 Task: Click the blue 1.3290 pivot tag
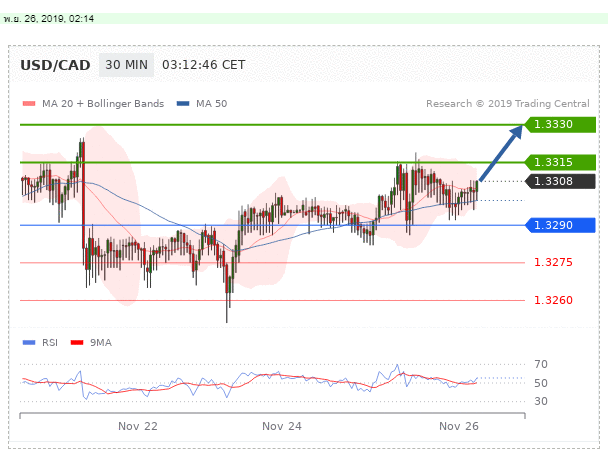click(x=560, y=225)
